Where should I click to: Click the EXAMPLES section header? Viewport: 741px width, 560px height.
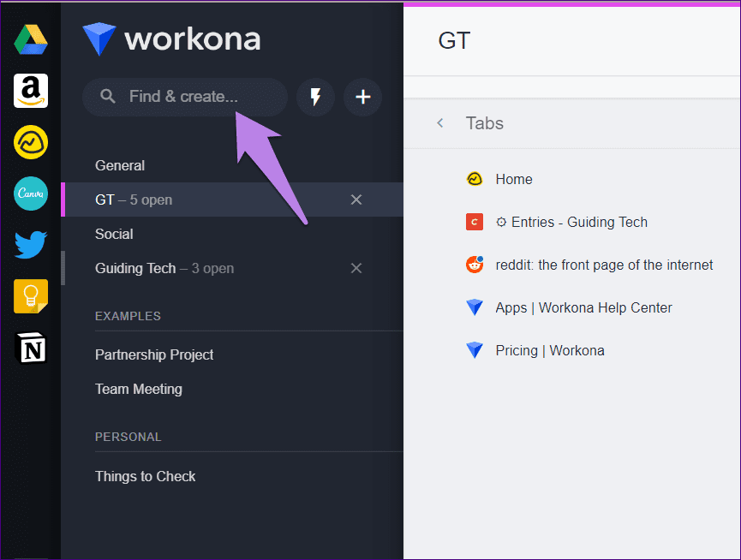[x=128, y=316]
